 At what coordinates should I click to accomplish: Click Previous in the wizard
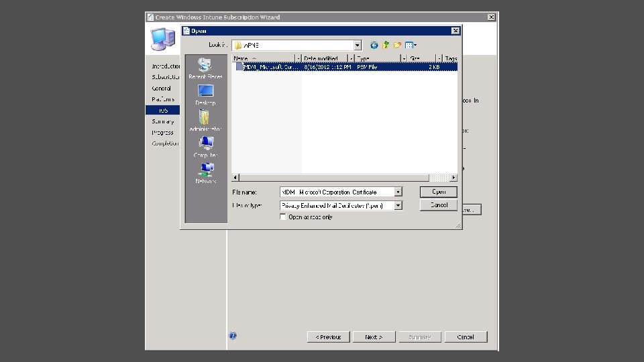[x=328, y=337]
